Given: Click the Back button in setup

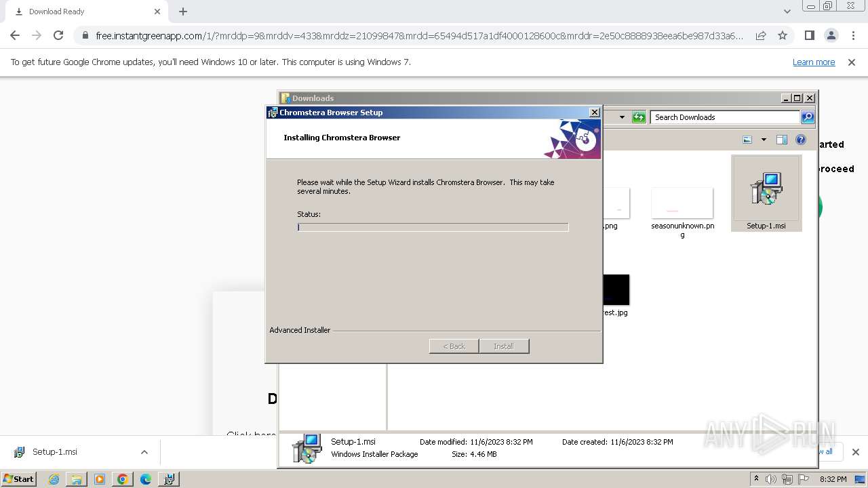Looking at the screenshot, I should pos(454,346).
